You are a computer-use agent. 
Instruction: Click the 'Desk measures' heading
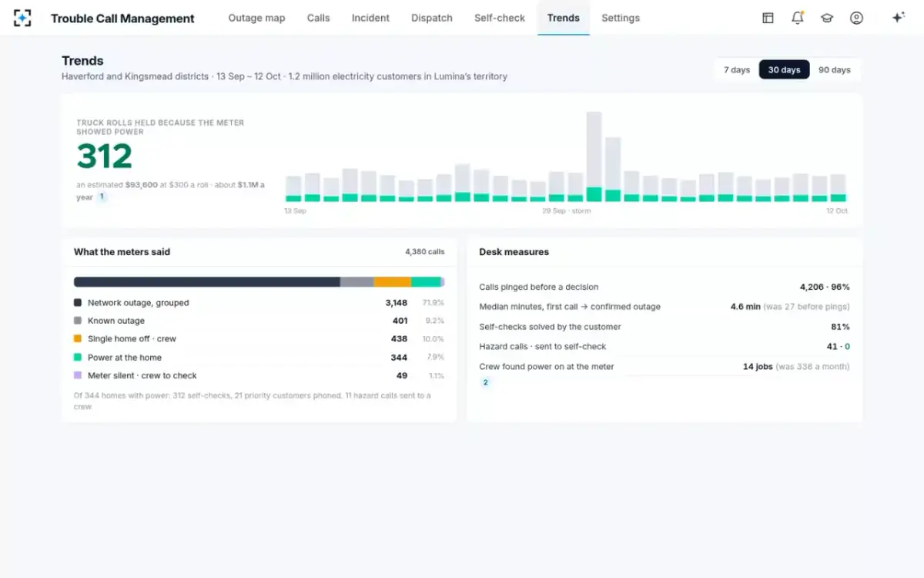point(514,252)
